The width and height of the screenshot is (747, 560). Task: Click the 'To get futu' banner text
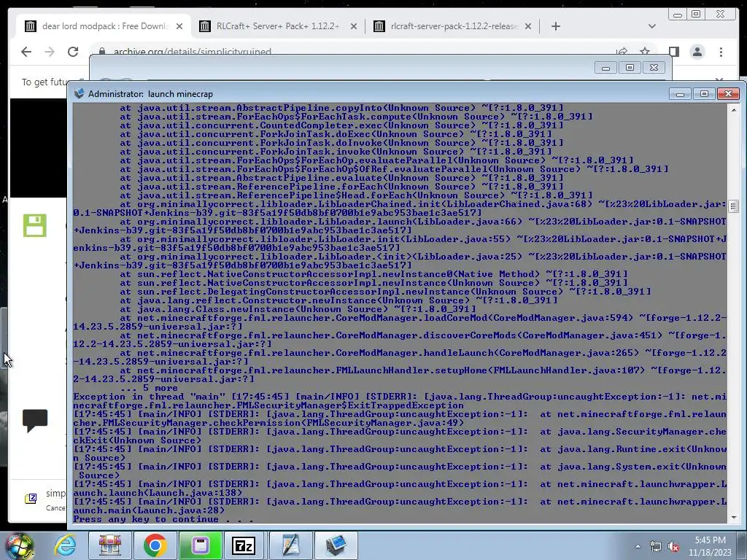[x=44, y=82]
